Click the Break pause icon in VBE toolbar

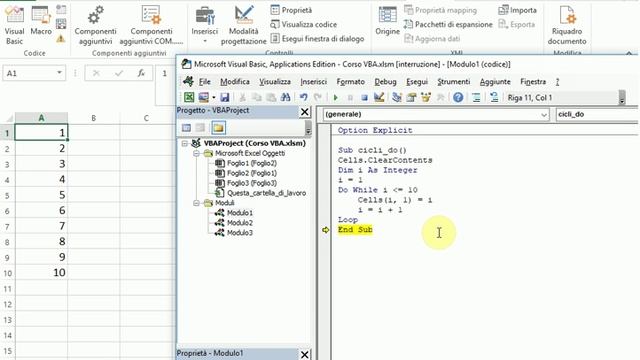coord(350,98)
